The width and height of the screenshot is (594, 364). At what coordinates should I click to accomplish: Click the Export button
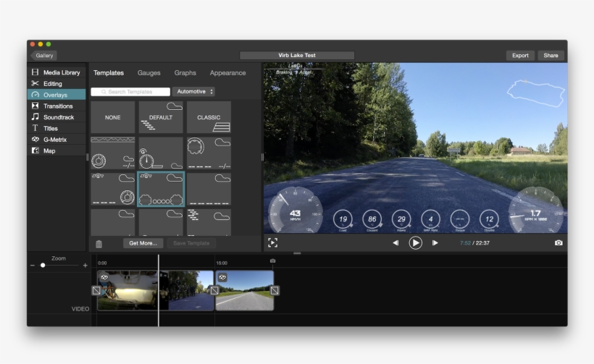click(520, 56)
